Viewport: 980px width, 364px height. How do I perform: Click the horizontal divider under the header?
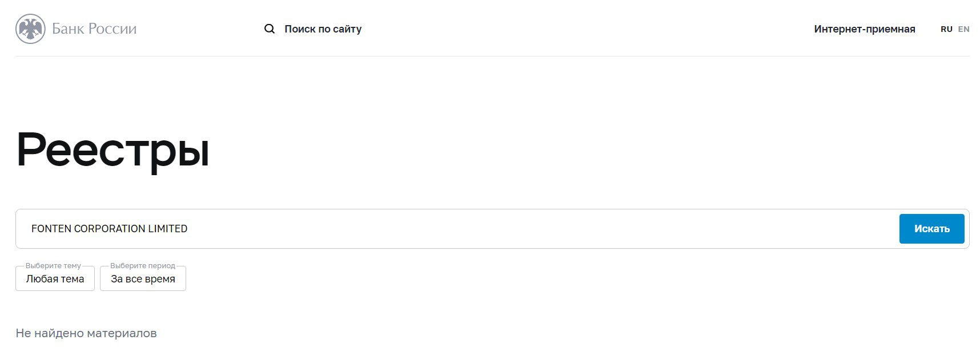coord(492,56)
